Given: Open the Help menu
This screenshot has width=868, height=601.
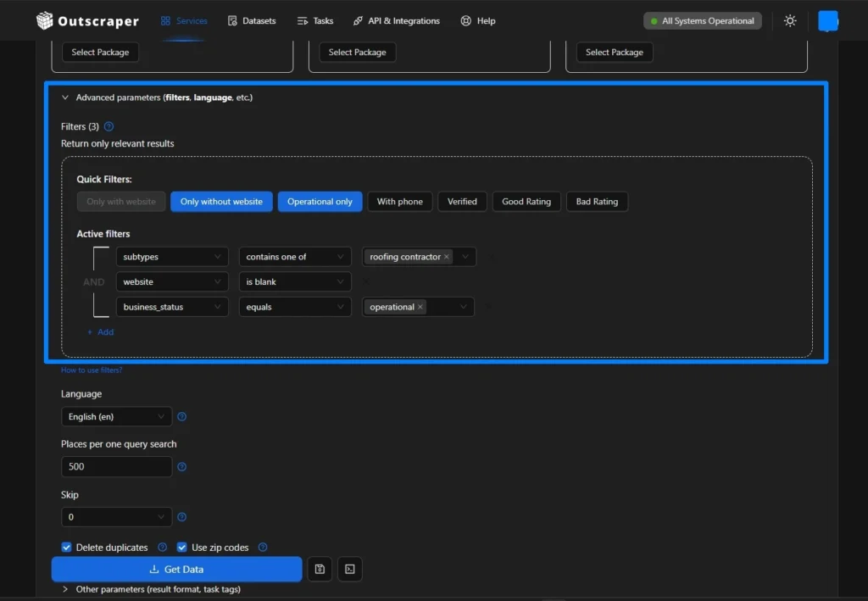Looking at the screenshot, I should (x=478, y=20).
